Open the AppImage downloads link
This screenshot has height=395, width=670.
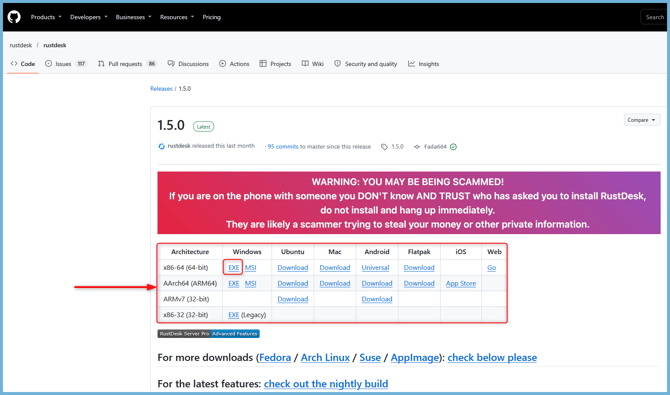(414, 357)
